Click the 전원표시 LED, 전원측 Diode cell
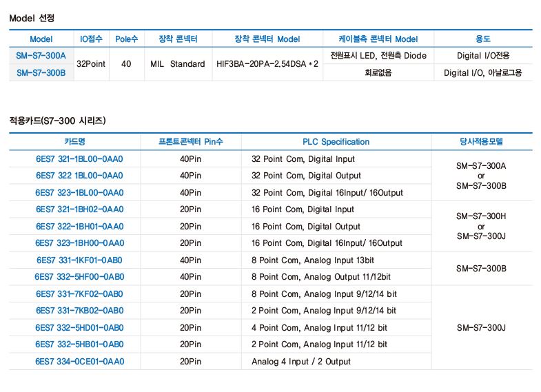The width and height of the screenshot is (541, 392). (x=378, y=56)
